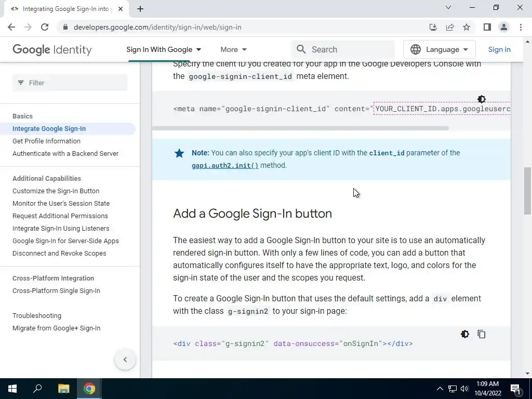532x399 pixels.
Task: Click the YOUR_CLIENT_ID placeholder in code
Action: coord(442,109)
